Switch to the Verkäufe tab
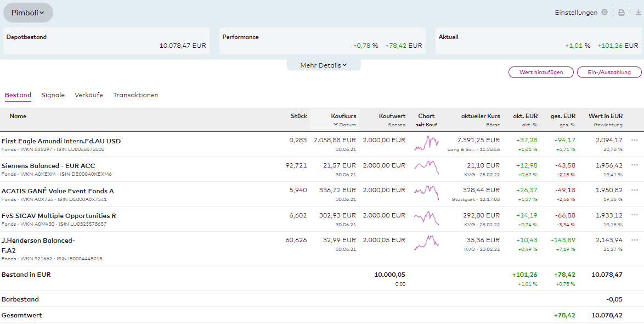 (89, 95)
